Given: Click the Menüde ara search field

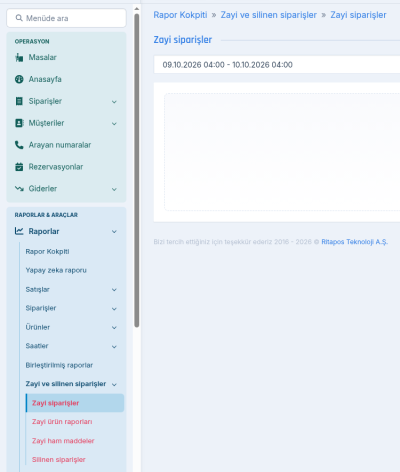Looking at the screenshot, I should click(x=66, y=18).
